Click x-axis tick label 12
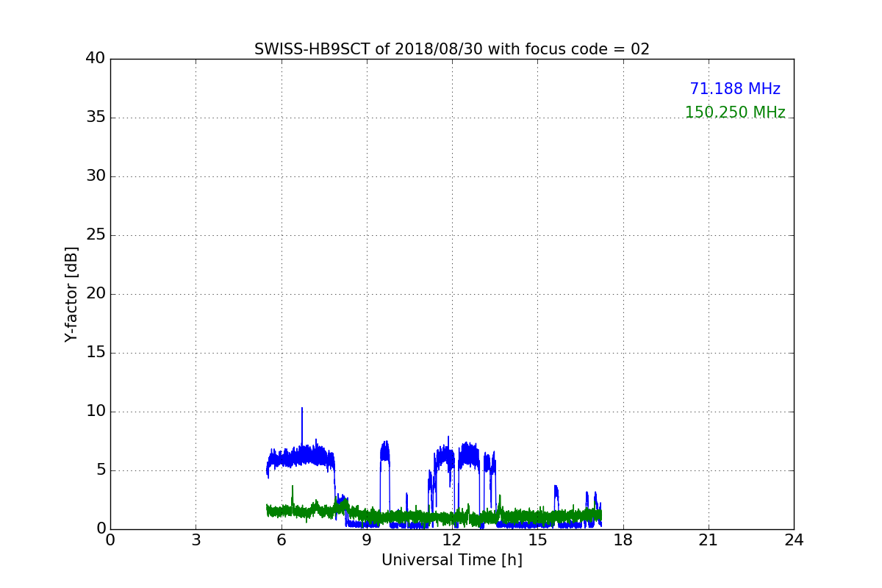882x588 pixels. (452, 539)
